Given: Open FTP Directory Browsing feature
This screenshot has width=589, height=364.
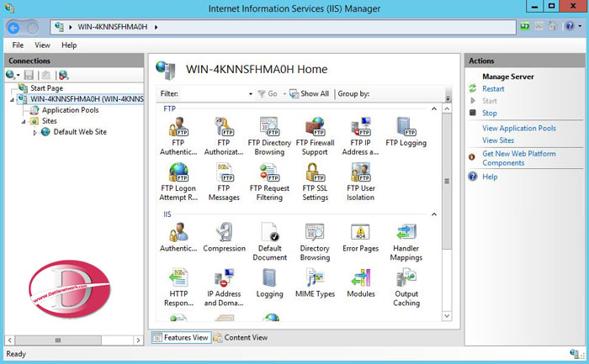Looking at the screenshot, I should tap(269, 136).
